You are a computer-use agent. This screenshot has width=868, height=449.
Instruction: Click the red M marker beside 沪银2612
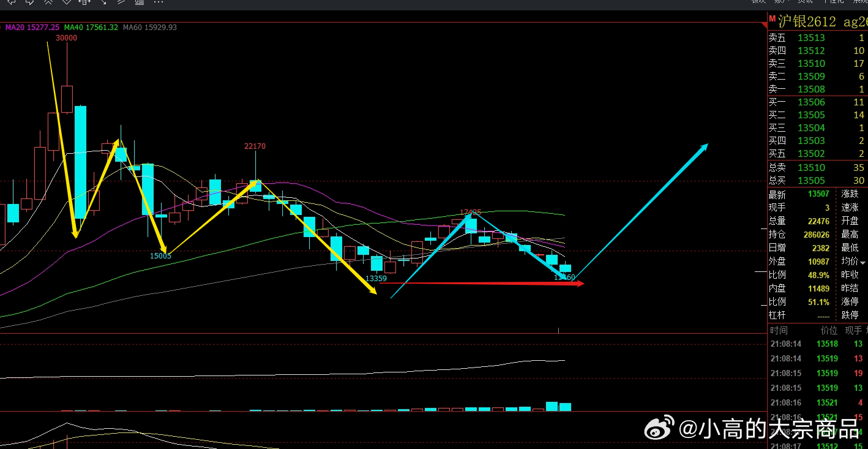tap(773, 18)
